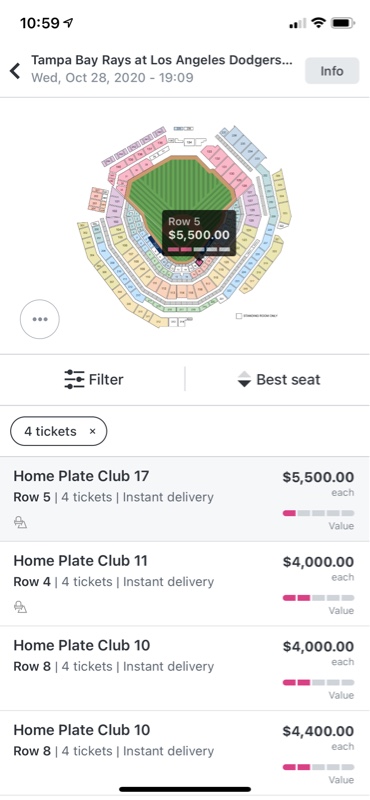The image size is (370, 800).
Task: Tap the Filter sliders icon
Action: tap(75, 380)
